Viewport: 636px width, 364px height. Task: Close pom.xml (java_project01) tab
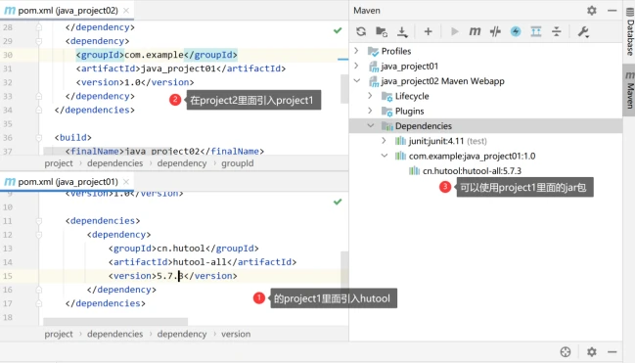[x=126, y=181]
